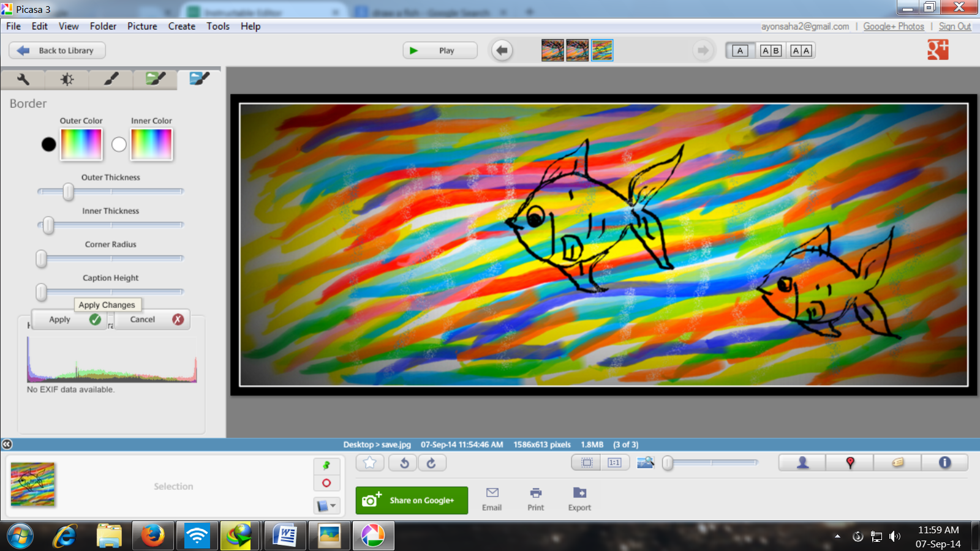Select first thumbnail in top filmstrip
Image resolution: width=980 pixels, height=551 pixels.
coord(552,50)
